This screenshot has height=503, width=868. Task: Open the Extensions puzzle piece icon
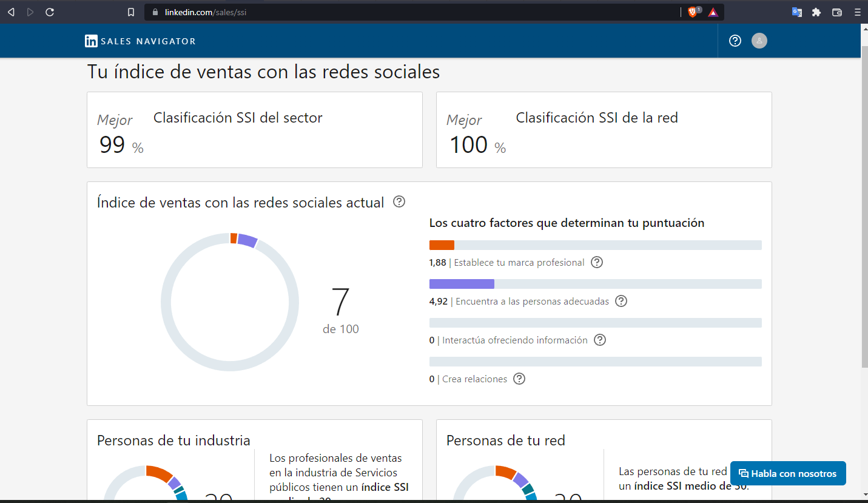[816, 12]
